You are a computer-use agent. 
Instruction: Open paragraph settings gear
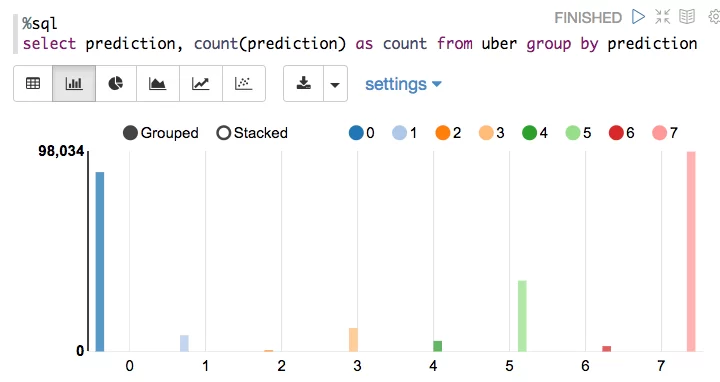pyautogui.click(x=714, y=17)
